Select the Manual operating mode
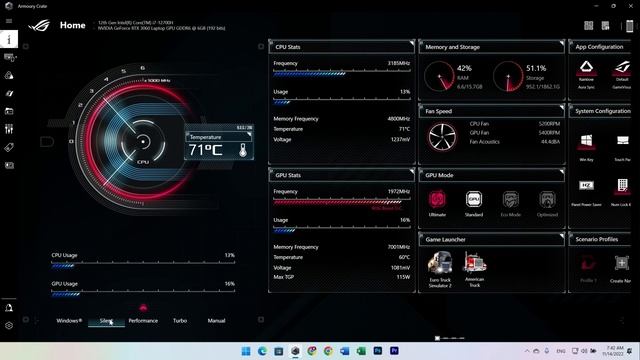 point(216,321)
